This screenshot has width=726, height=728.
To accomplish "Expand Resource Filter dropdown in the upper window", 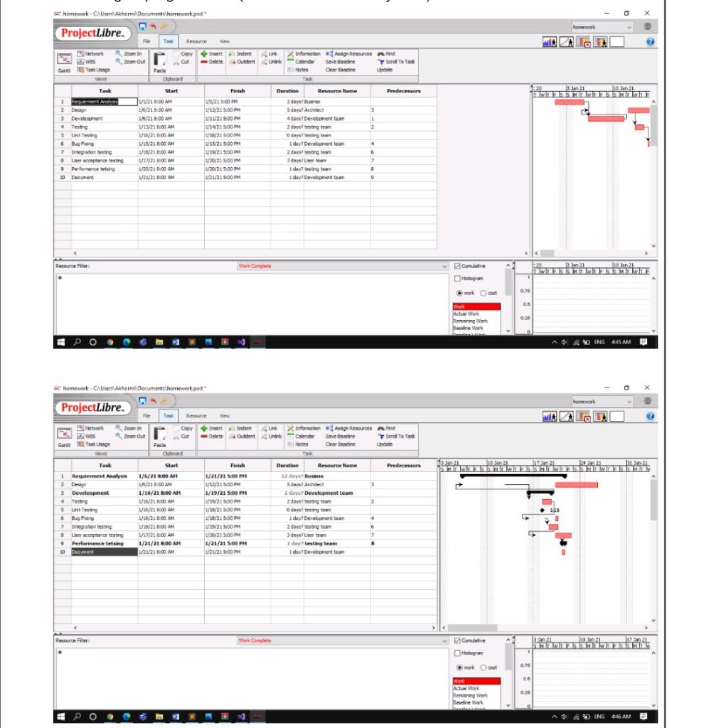I will 342,266.
